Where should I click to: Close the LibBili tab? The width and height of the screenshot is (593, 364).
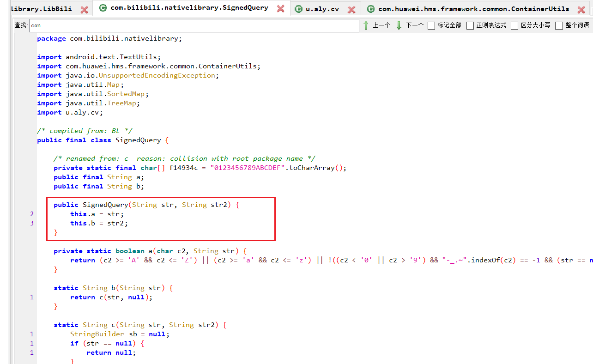click(84, 9)
